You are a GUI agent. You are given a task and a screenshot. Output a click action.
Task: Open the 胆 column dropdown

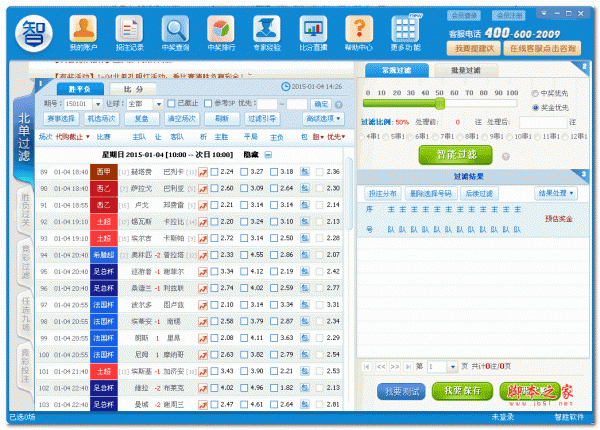point(322,137)
